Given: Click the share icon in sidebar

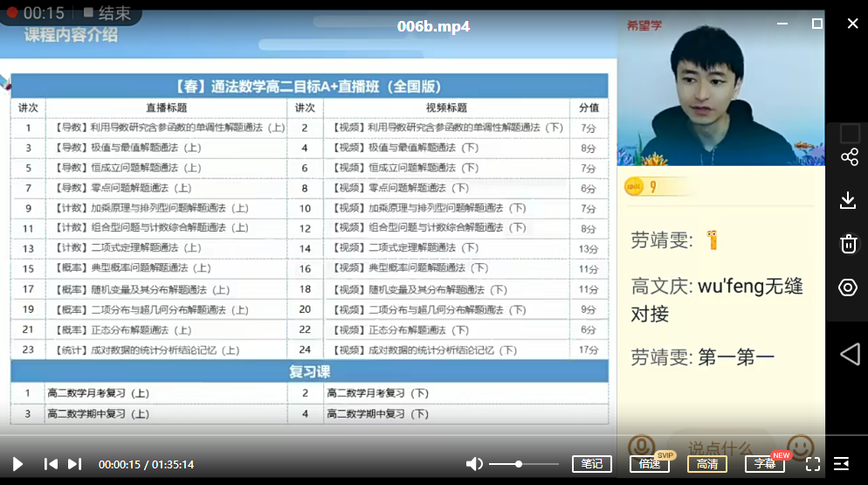Looking at the screenshot, I should (x=849, y=157).
